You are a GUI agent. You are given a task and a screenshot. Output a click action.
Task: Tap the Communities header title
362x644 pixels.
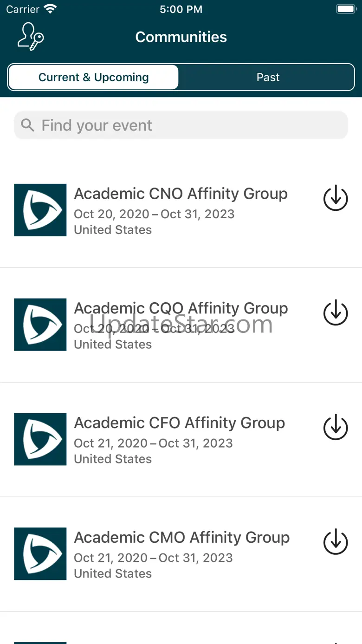181,37
